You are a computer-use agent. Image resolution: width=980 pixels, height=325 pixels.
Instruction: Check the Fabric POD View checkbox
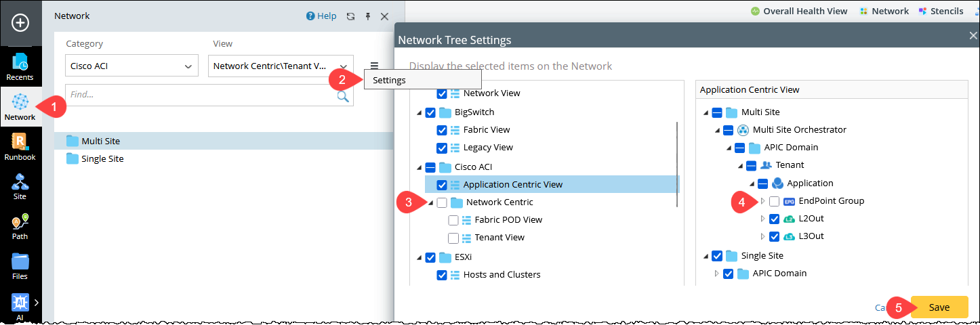point(453,220)
